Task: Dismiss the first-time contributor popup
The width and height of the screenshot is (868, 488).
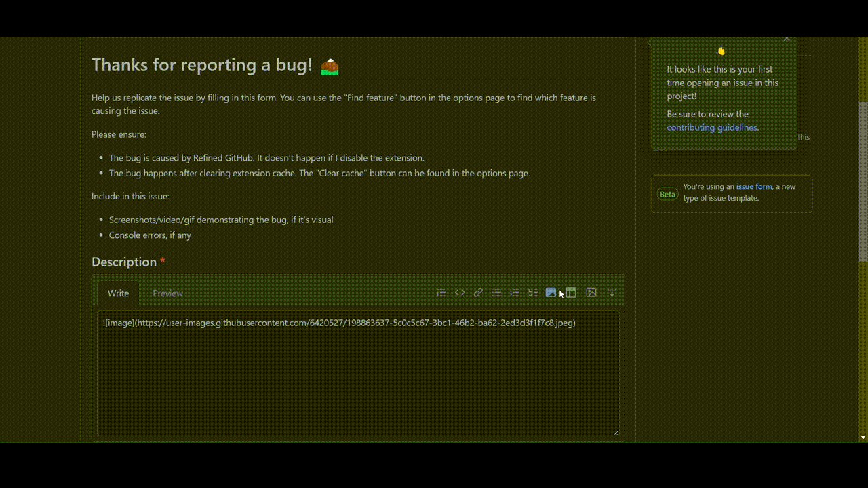Action: [x=786, y=38]
